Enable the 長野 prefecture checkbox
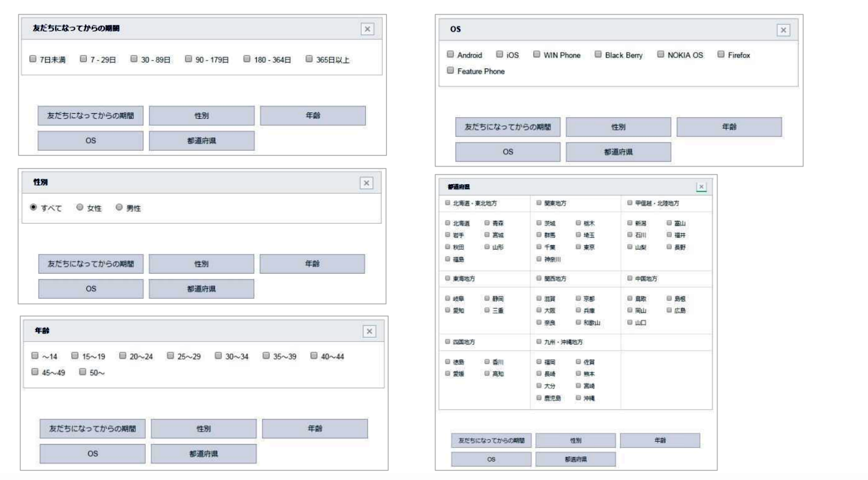 click(669, 246)
